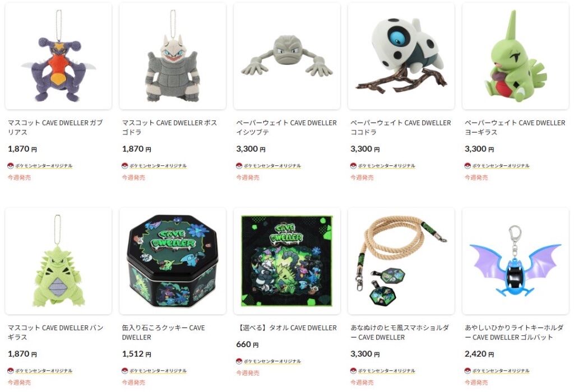View the rope smartphone shoulder strap image
574x392 pixels.
pos(401,261)
